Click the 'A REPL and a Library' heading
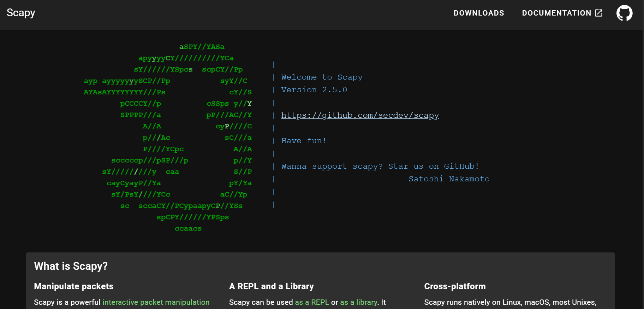 tap(271, 286)
